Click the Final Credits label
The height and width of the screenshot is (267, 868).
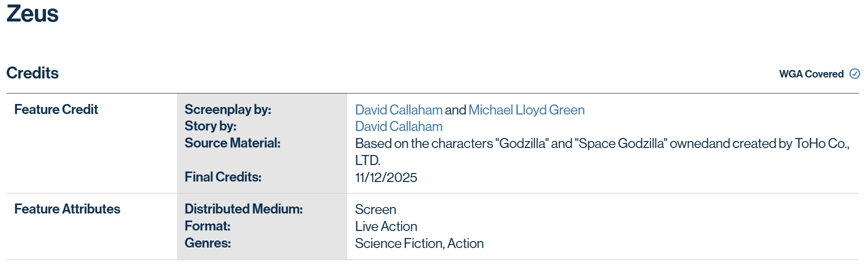pyautogui.click(x=223, y=177)
